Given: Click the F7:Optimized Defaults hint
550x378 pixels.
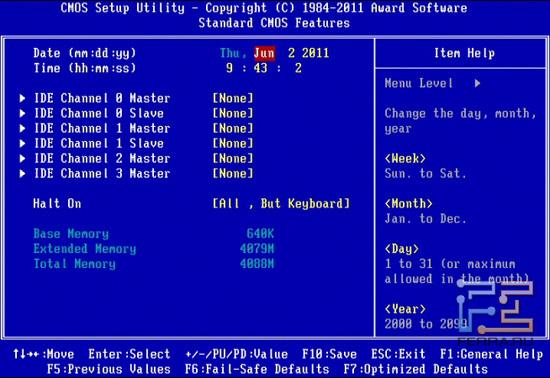Looking at the screenshot, I should (416, 369).
